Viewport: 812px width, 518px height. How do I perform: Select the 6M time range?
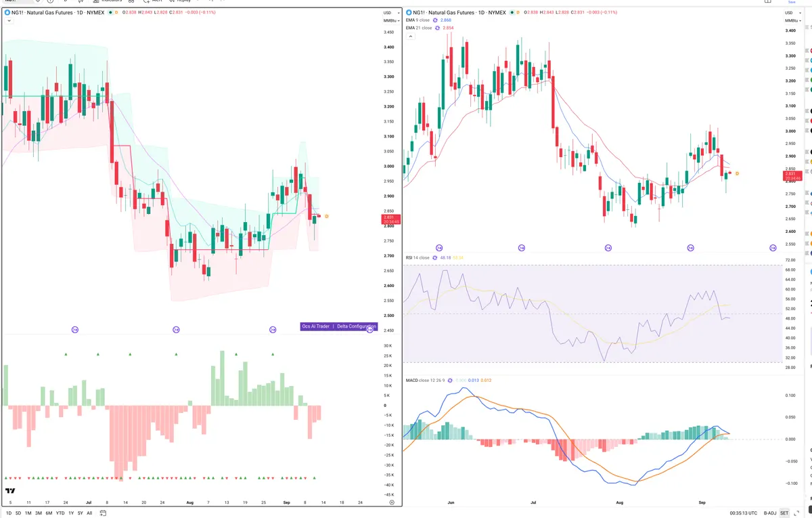49,513
